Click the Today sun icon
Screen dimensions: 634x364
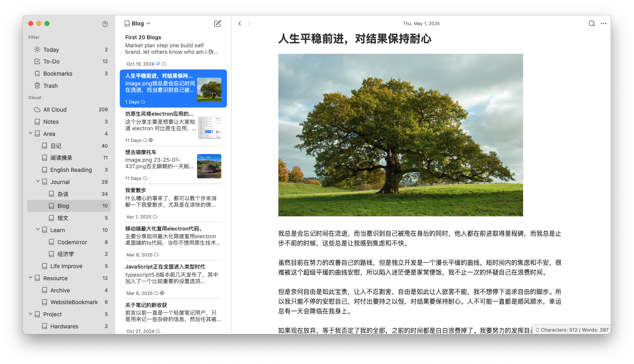(x=37, y=49)
